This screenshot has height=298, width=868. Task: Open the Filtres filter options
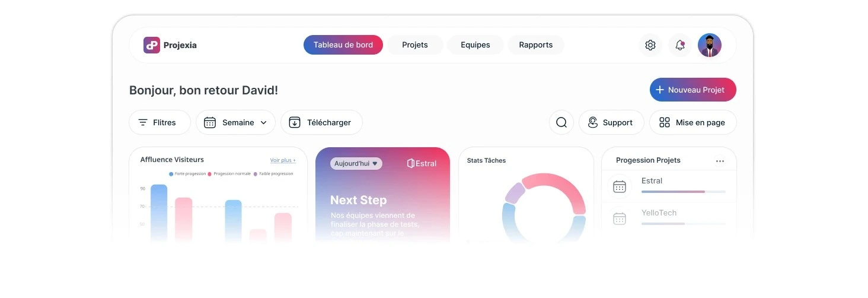point(159,122)
